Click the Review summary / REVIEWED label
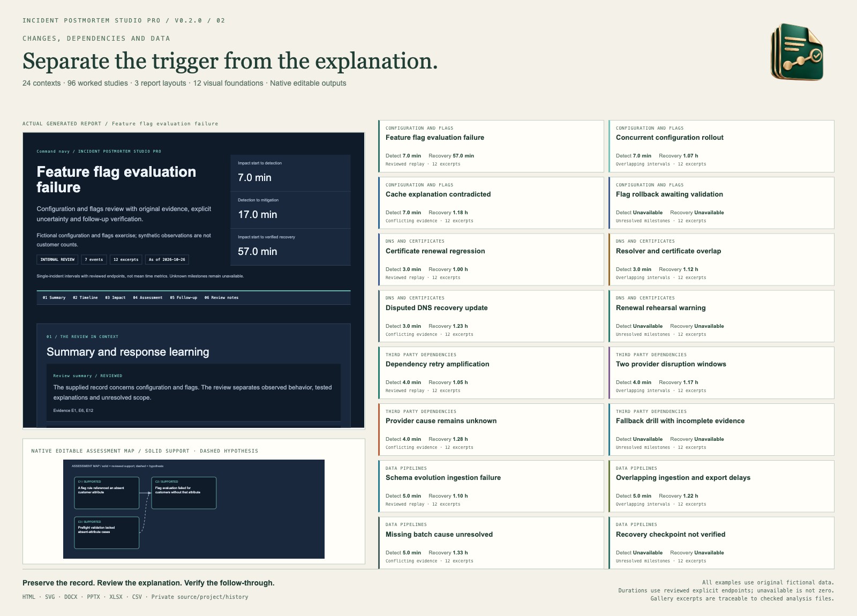This screenshot has height=616, width=857. (88, 376)
